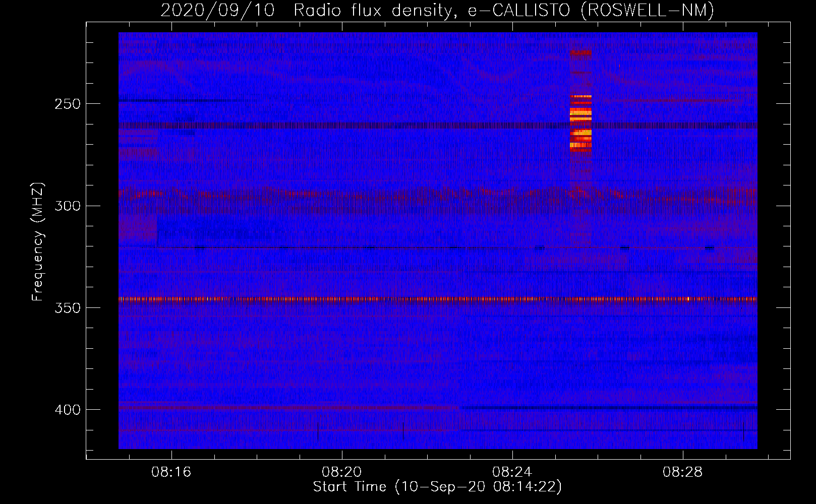Click the 250 frequency tick label
Image resolution: width=816 pixels, height=504 pixels.
pos(68,104)
